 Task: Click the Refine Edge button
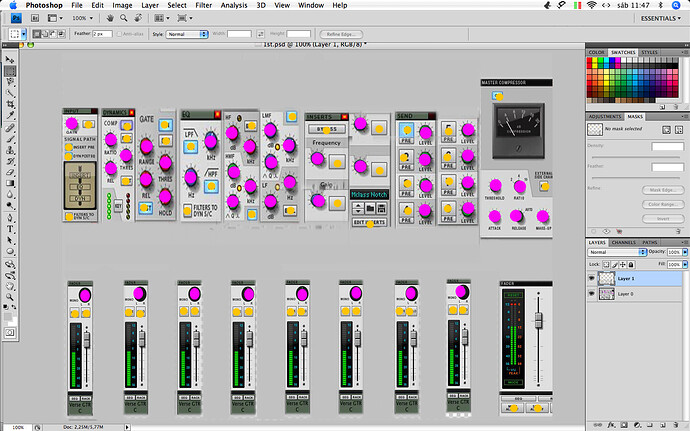(341, 34)
